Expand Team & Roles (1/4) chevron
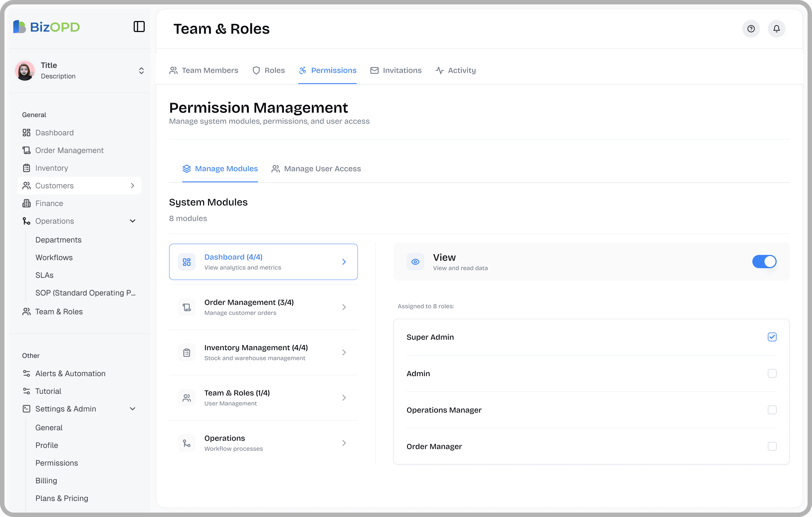Viewport: 812px width, 517px height. 344,398
